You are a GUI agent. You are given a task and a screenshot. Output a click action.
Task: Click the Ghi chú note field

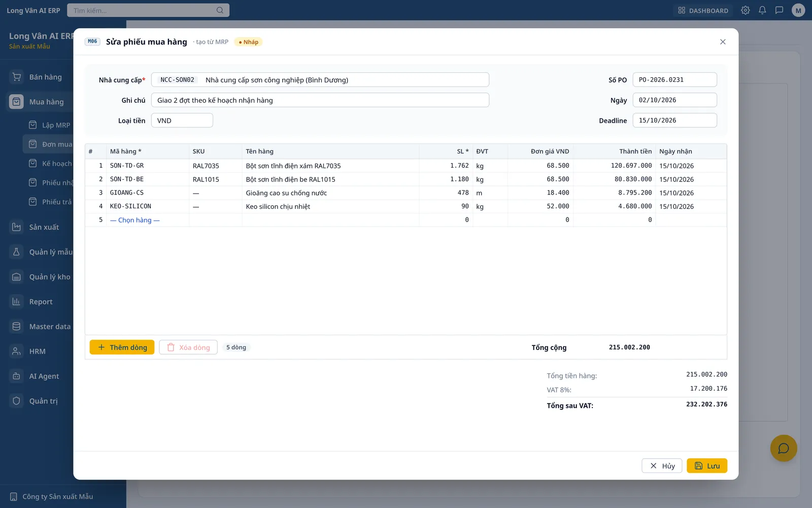(x=320, y=100)
